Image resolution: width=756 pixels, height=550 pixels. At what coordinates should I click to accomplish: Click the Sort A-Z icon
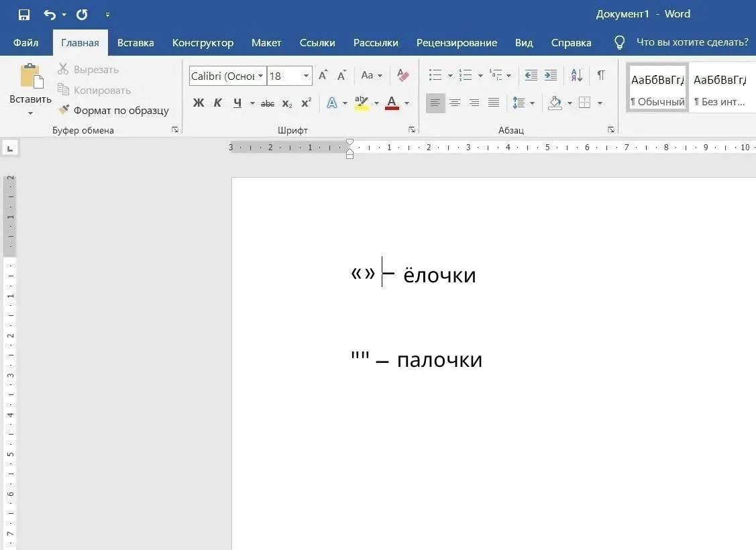(576, 75)
